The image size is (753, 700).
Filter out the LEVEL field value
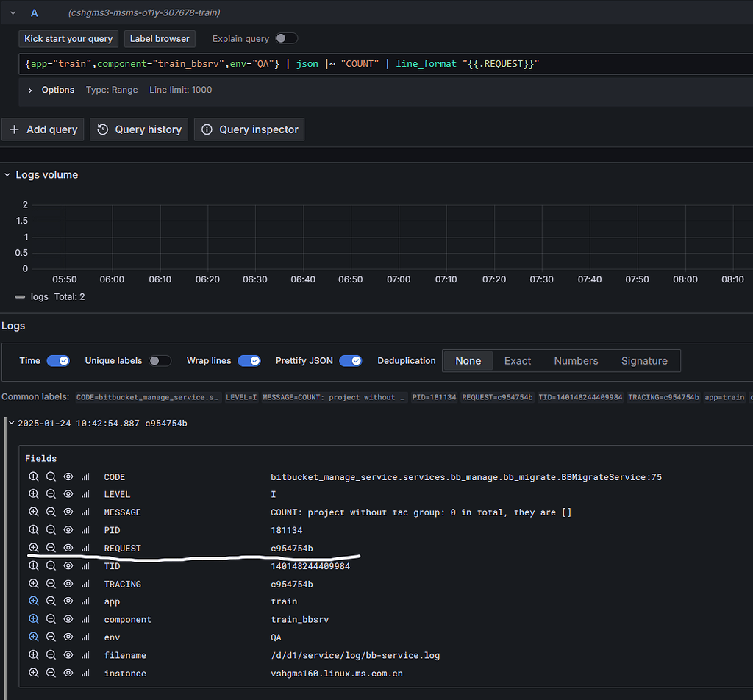tap(51, 494)
